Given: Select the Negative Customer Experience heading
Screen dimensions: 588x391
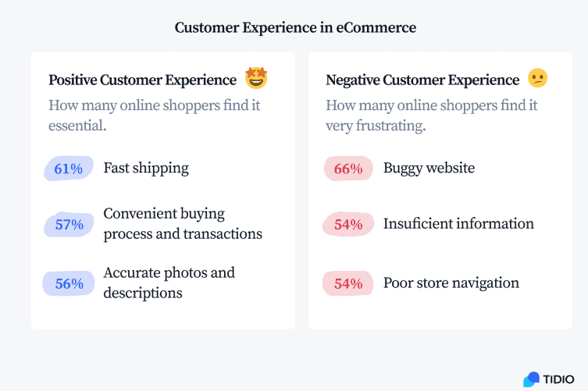Looking at the screenshot, I should tap(422, 80).
